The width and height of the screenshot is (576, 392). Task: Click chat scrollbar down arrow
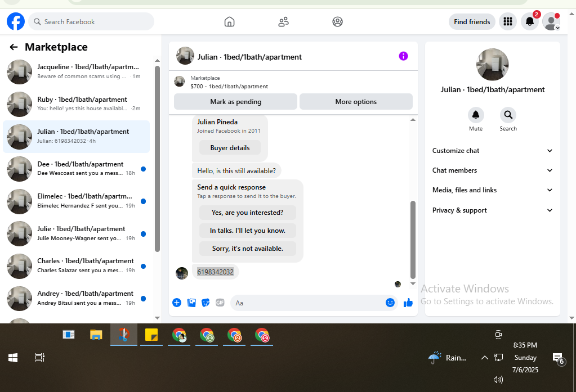tap(413, 283)
